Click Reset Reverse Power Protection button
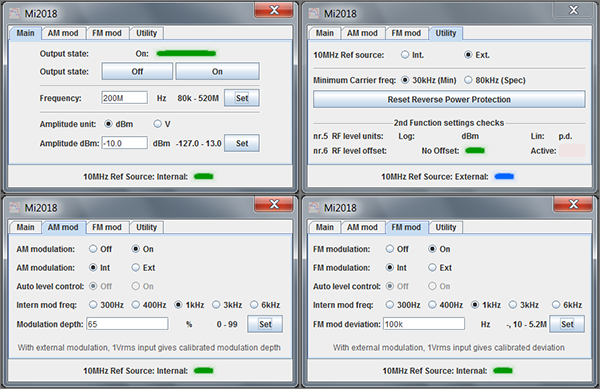The width and height of the screenshot is (600, 389). coord(449,99)
